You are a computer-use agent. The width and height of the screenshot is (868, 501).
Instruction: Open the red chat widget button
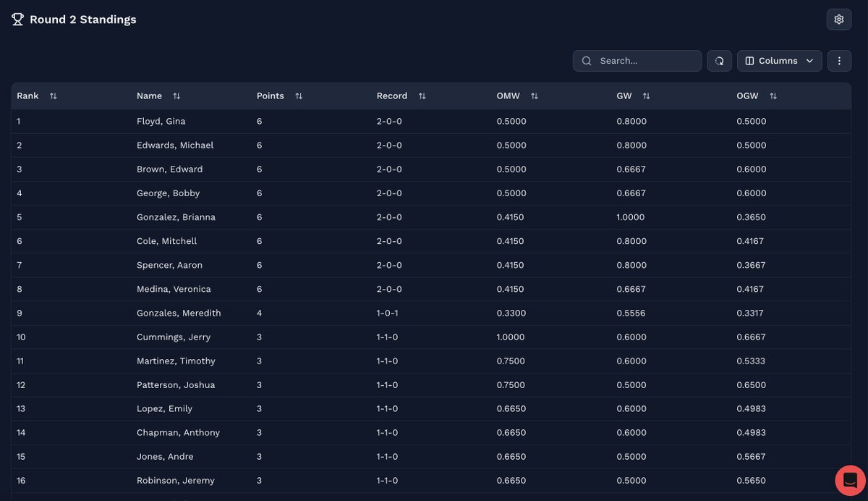point(851,481)
